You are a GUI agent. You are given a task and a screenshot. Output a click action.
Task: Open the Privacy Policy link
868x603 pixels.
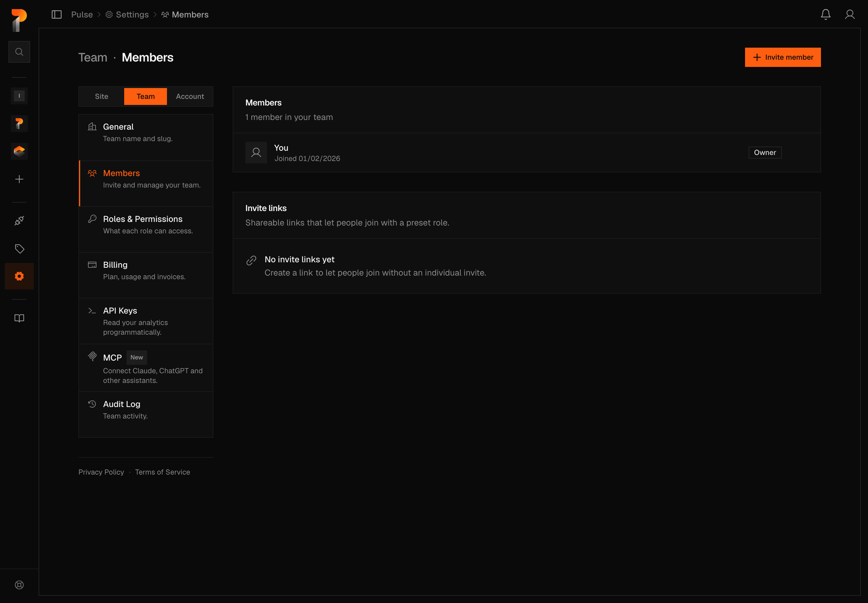click(101, 472)
